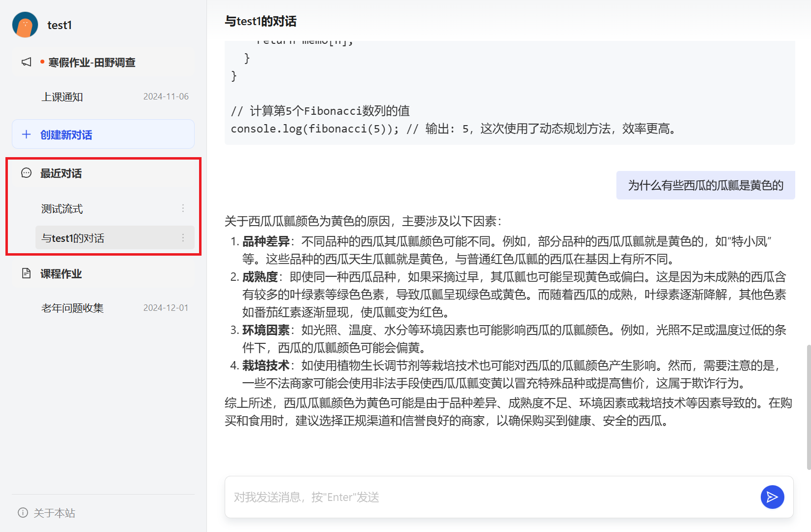Click the 关于西瓜瓜瓤颜色为黄色的原因 intro line

(363, 221)
